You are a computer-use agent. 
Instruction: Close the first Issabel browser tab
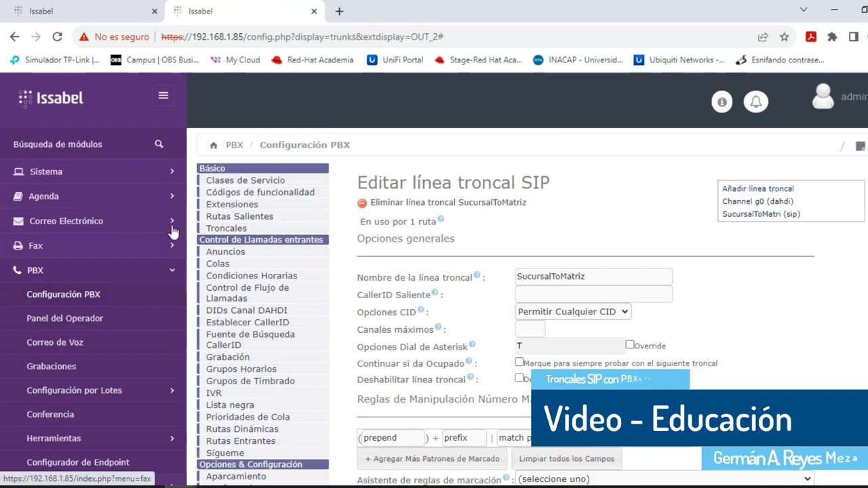pos(155,11)
